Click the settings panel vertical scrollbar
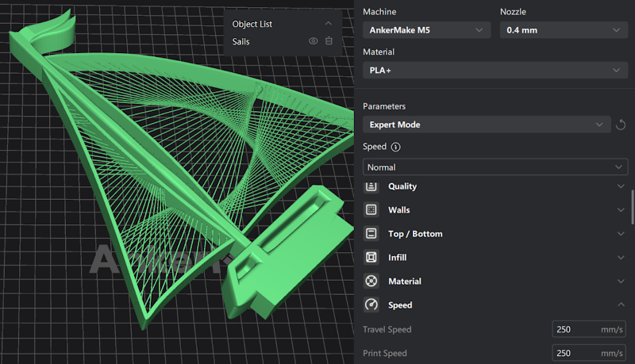This screenshot has height=364, width=635. pos(632,207)
